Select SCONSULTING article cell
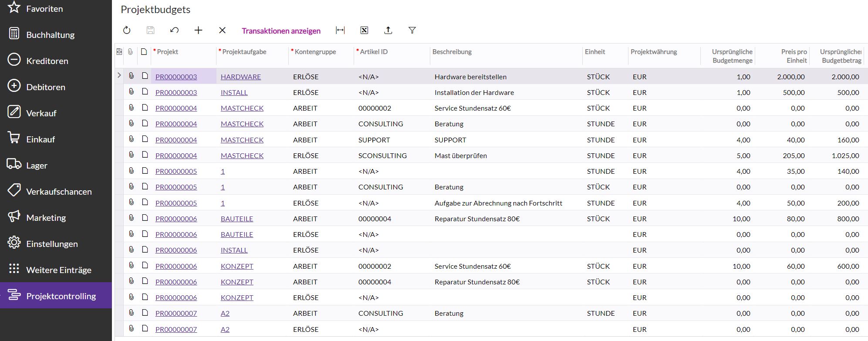868x341 pixels. [382, 155]
